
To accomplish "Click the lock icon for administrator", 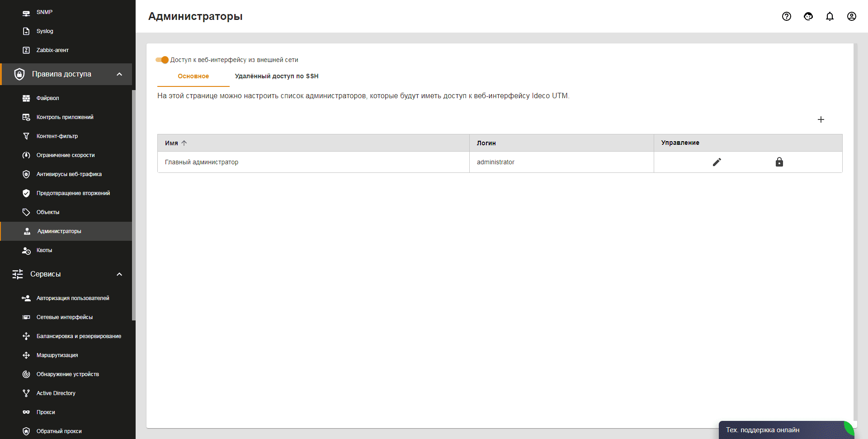I will click(779, 162).
